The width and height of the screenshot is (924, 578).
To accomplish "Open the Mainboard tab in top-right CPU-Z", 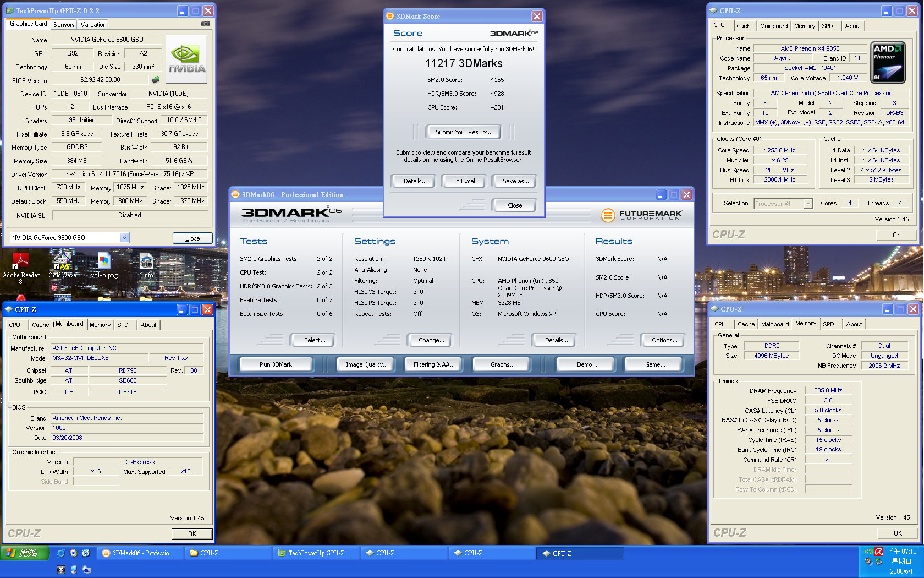I will pos(774,26).
